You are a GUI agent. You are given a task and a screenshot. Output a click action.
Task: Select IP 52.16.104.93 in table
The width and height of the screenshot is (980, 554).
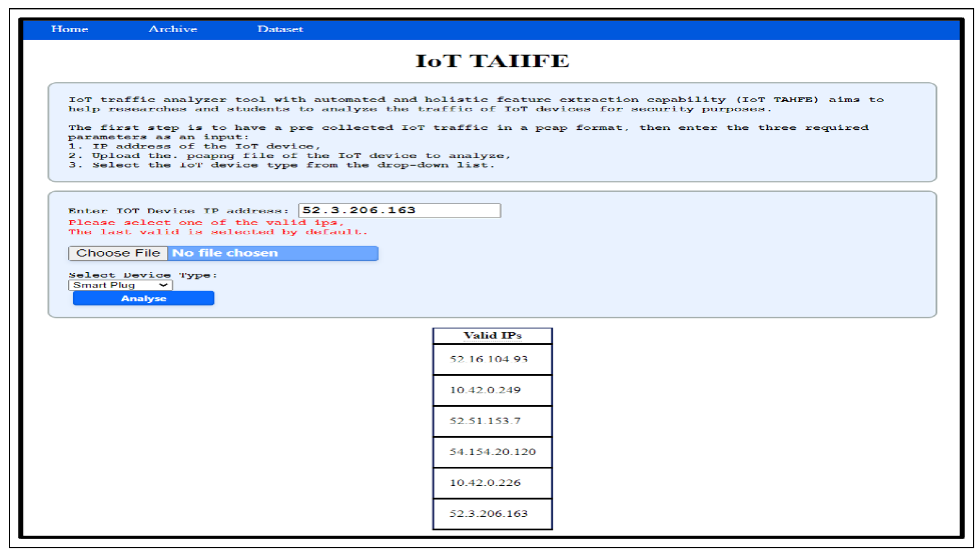click(x=489, y=359)
